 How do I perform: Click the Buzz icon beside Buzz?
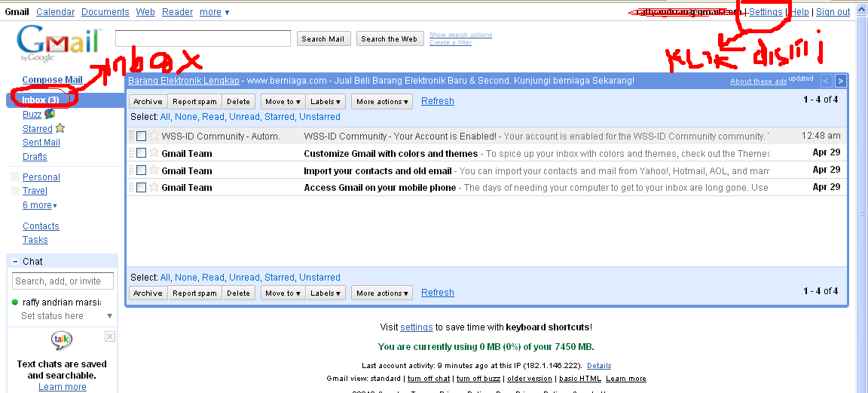50,114
